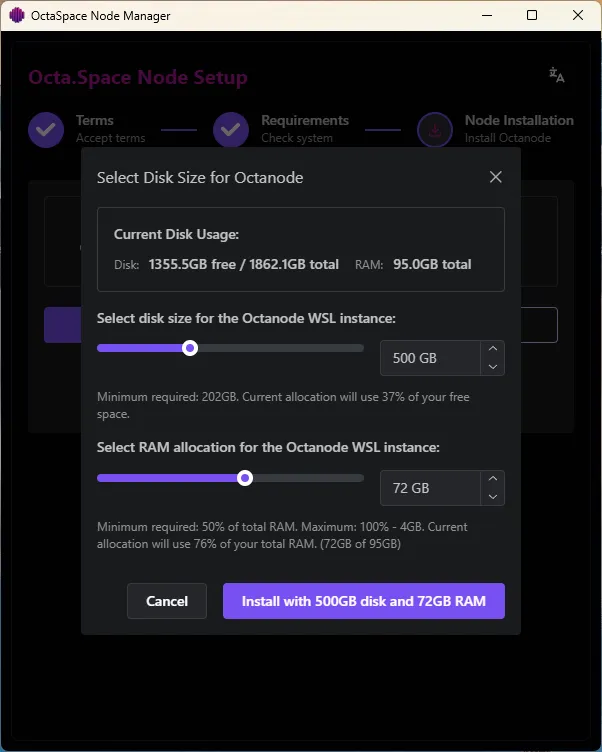Click the language translate icon
The width and height of the screenshot is (602, 752).
(556, 75)
